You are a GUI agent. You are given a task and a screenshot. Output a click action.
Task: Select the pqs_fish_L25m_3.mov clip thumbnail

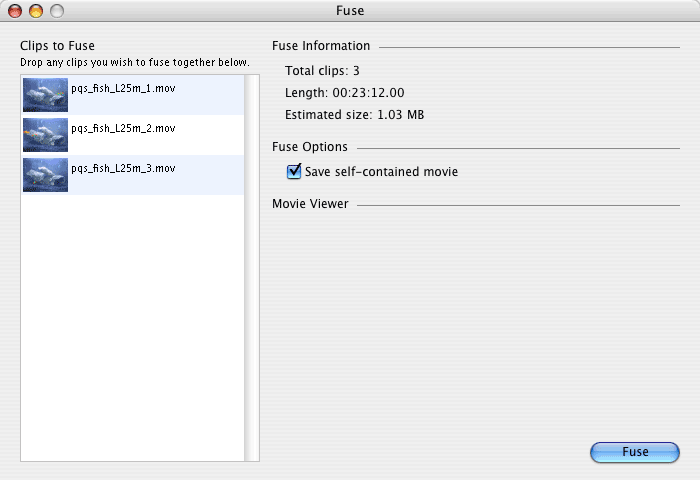point(45,175)
